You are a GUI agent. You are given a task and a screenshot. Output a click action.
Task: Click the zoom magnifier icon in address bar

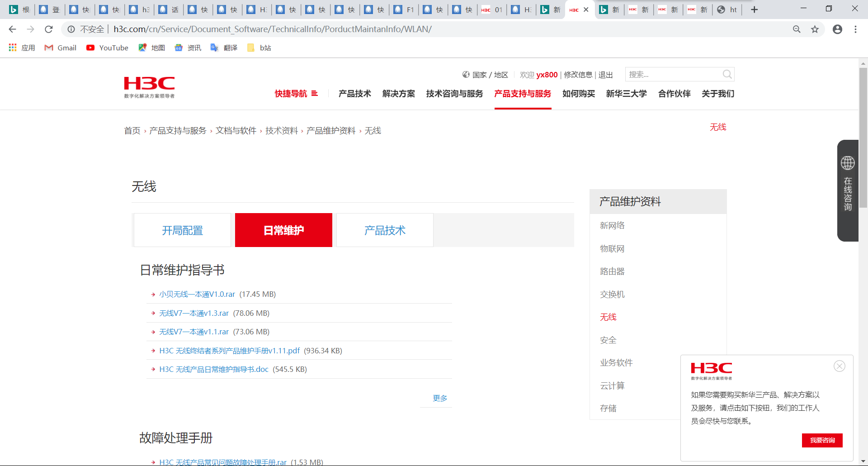click(x=797, y=29)
